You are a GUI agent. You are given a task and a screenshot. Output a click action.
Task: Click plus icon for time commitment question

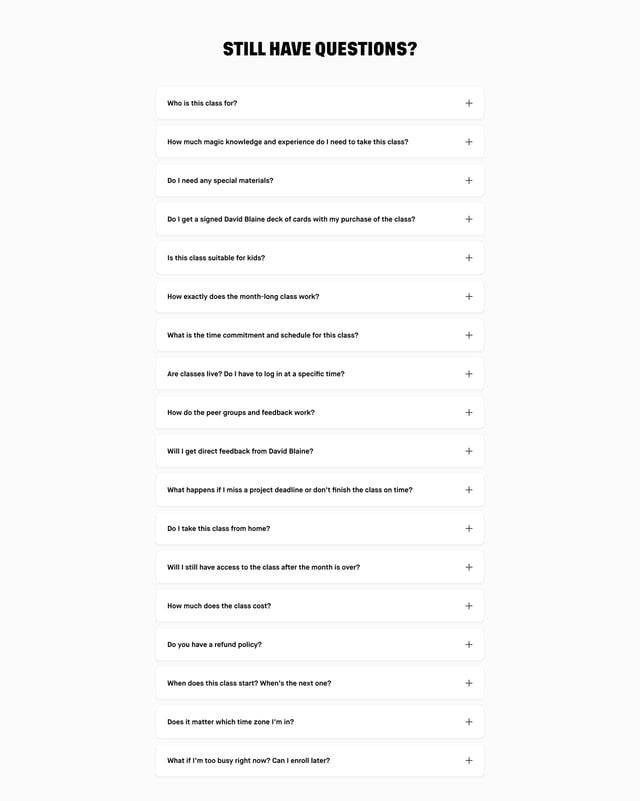[468, 335]
